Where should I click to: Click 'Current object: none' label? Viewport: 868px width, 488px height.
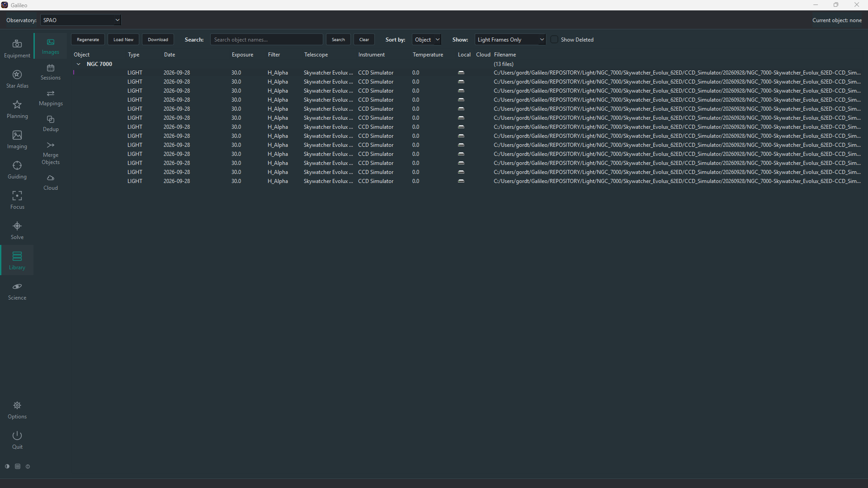(x=837, y=20)
